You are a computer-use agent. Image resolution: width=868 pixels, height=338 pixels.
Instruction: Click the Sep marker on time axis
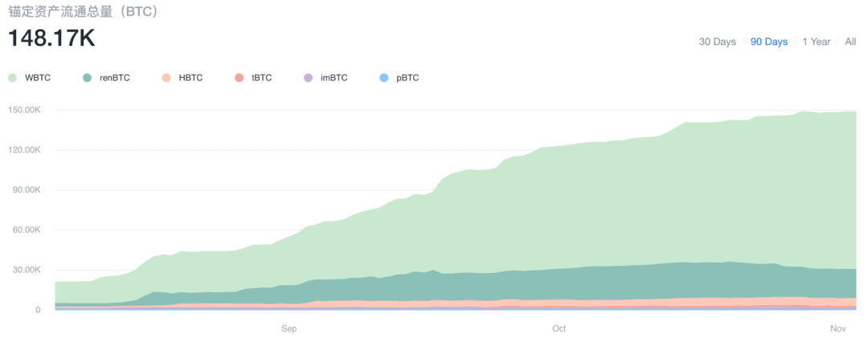pos(289,328)
